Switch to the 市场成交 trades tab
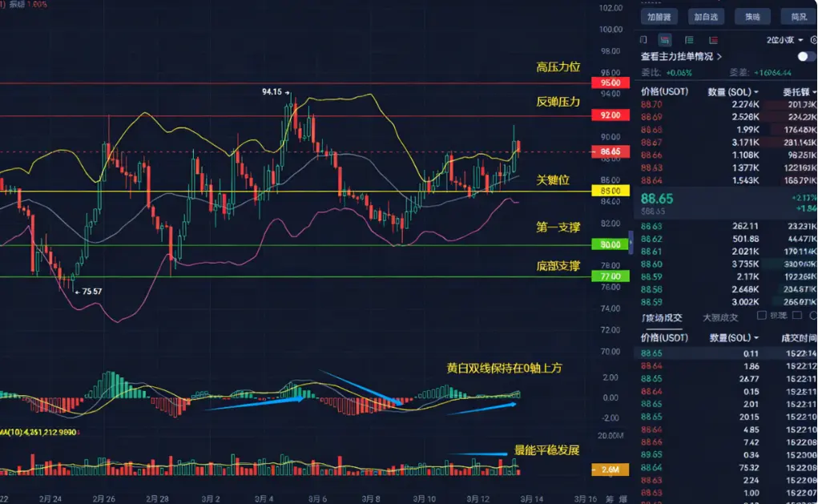This screenshot has height=504, width=818. pos(662,317)
